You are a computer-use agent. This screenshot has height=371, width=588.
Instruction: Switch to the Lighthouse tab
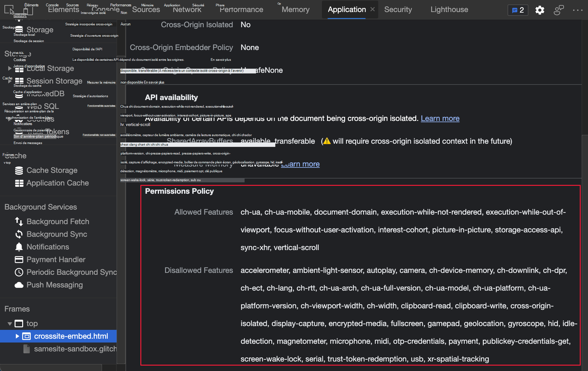pyautogui.click(x=449, y=9)
